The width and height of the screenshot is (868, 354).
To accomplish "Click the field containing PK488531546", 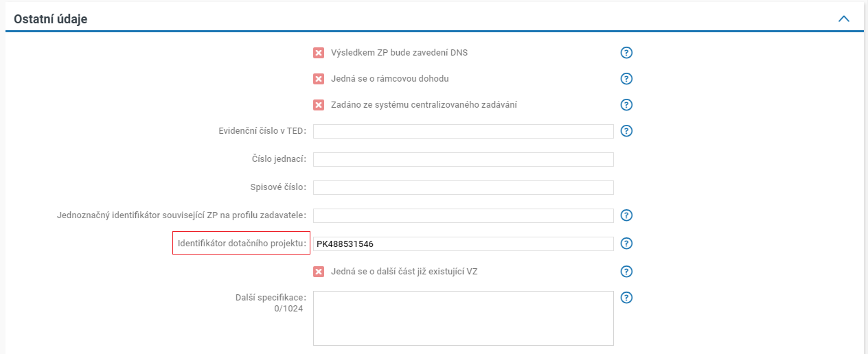I will coord(463,244).
